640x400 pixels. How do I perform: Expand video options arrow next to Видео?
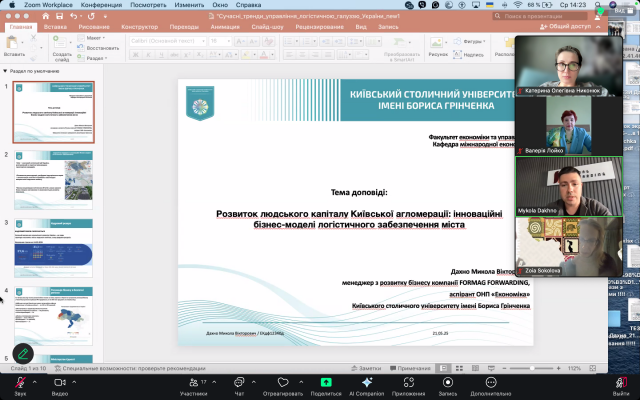tap(77, 379)
